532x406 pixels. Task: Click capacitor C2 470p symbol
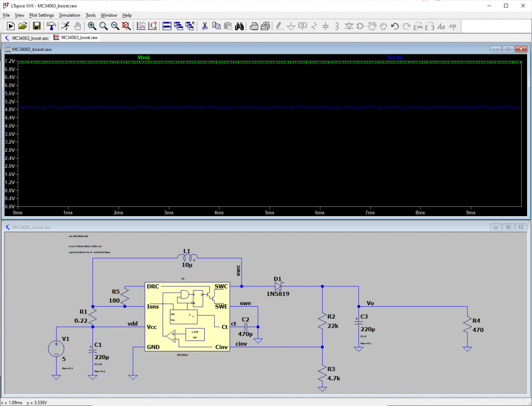click(x=246, y=327)
